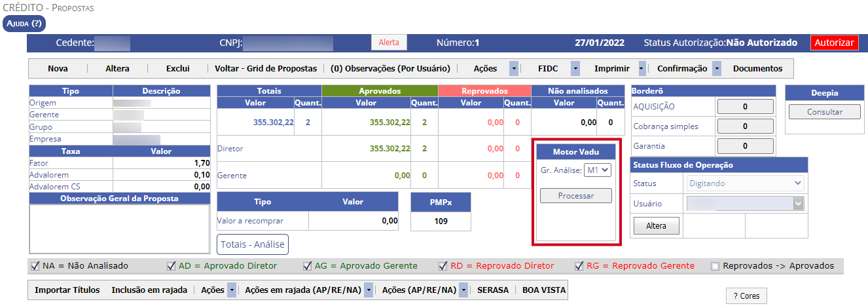This screenshot has width=868, height=306.
Task: Expand the Imprimir dropdown arrow
Action: click(642, 68)
